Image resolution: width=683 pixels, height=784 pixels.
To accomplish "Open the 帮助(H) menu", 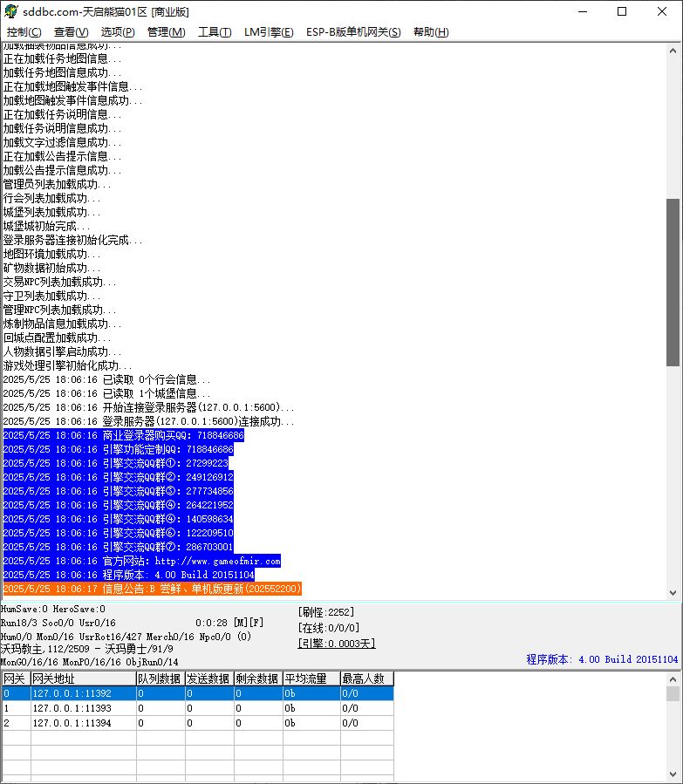I will tap(431, 32).
